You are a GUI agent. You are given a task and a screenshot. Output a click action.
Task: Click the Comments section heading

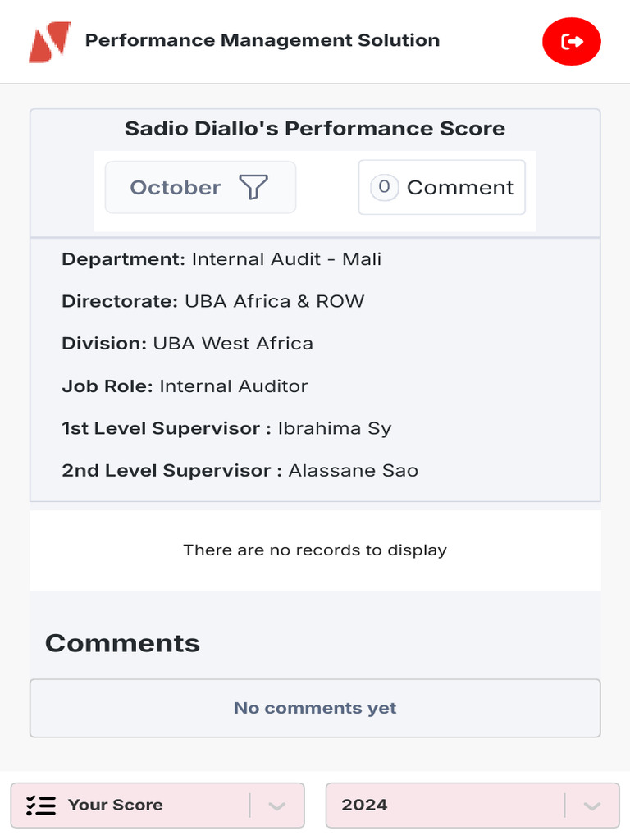tap(122, 643)
